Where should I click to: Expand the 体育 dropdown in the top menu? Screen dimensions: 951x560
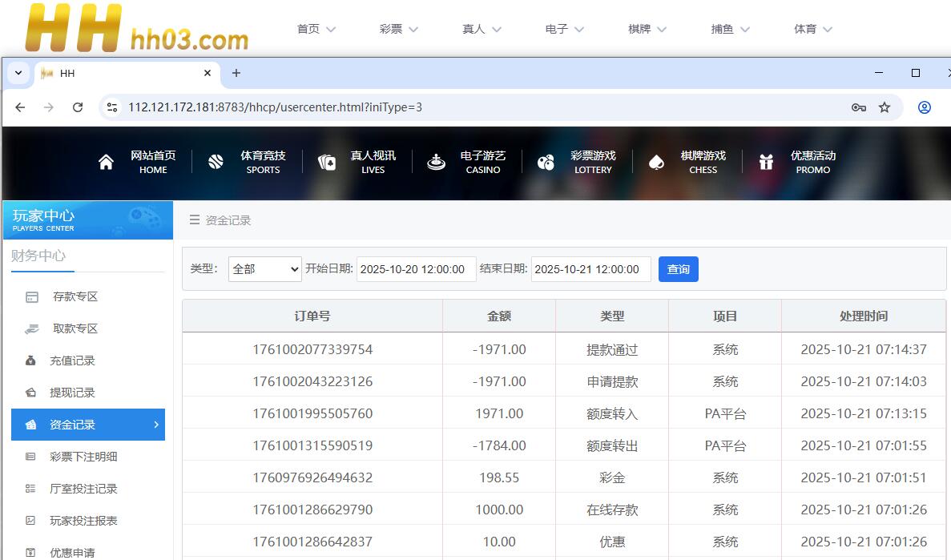pos(813,29)
